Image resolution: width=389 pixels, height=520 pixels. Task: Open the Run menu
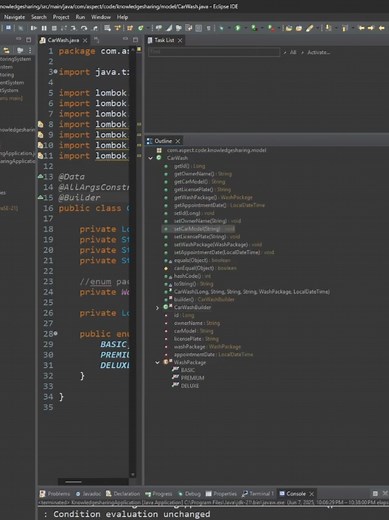point(80,17)
